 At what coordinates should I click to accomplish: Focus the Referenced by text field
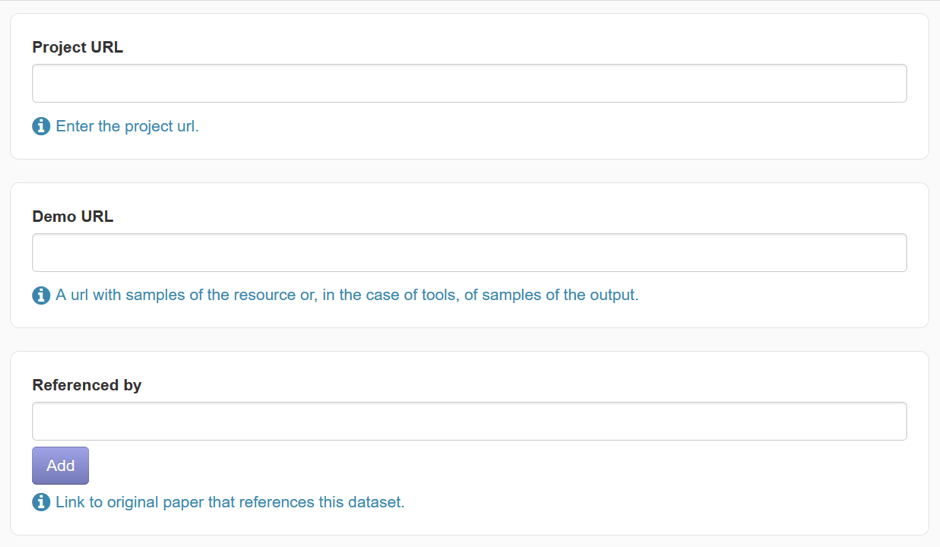click(x=469, y=422)
